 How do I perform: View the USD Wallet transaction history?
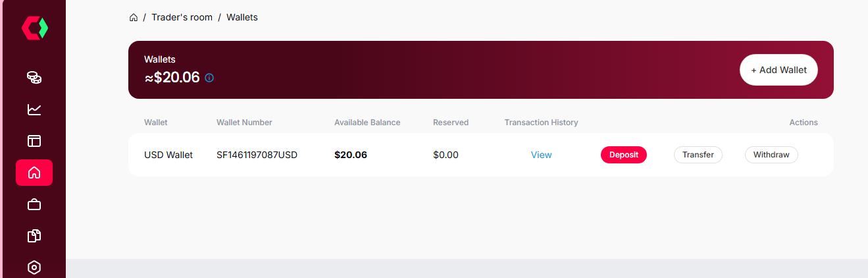point(541,155)
